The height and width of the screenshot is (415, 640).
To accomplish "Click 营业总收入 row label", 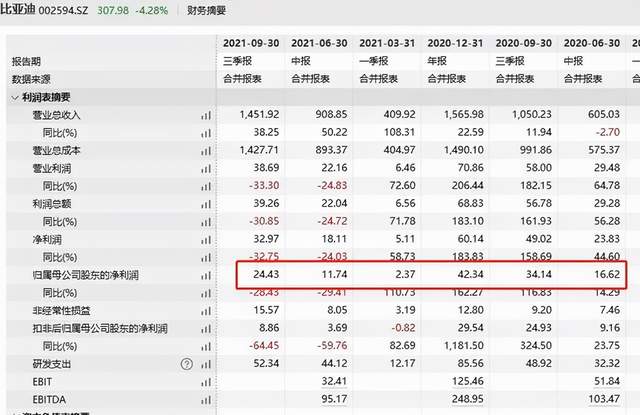I will click(x=57, y=115).
